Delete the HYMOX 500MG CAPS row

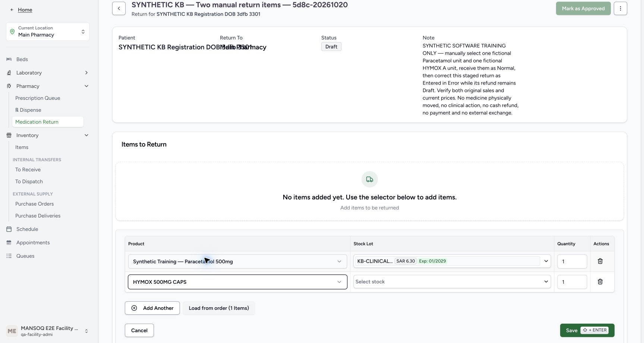tap(600, 282)
